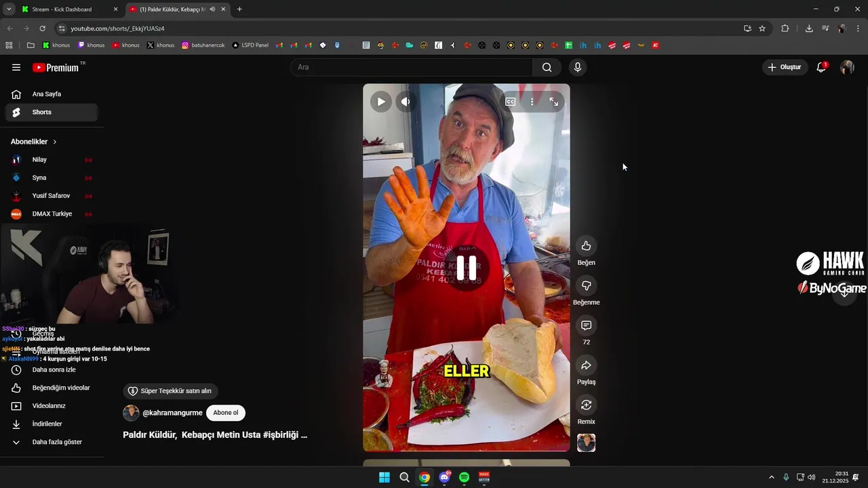Like the Short with Beğen thumbs-up
868x488 pixels.
click(586, 245)
